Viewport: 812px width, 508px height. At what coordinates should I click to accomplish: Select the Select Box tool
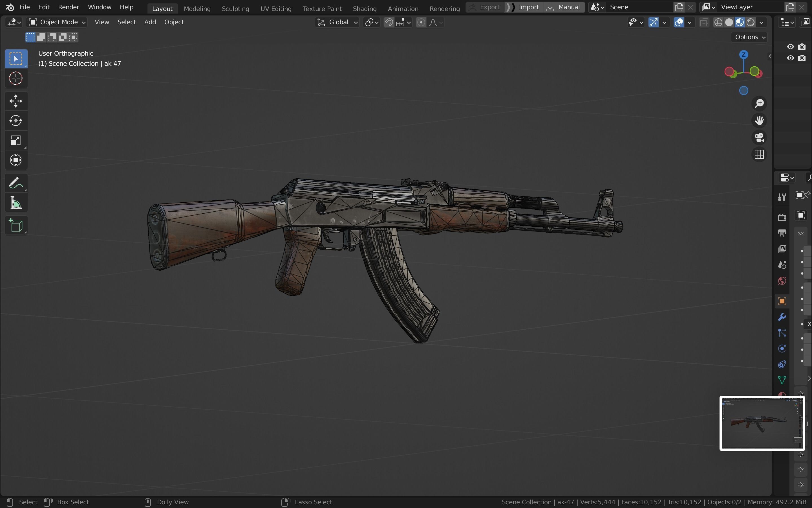[16, 59]
